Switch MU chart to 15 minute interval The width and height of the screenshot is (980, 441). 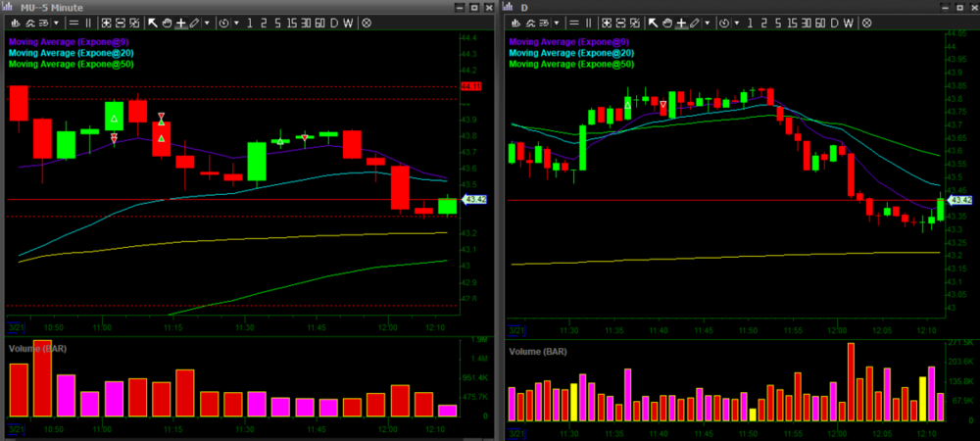pyautogui.click(x=292, y=23)
